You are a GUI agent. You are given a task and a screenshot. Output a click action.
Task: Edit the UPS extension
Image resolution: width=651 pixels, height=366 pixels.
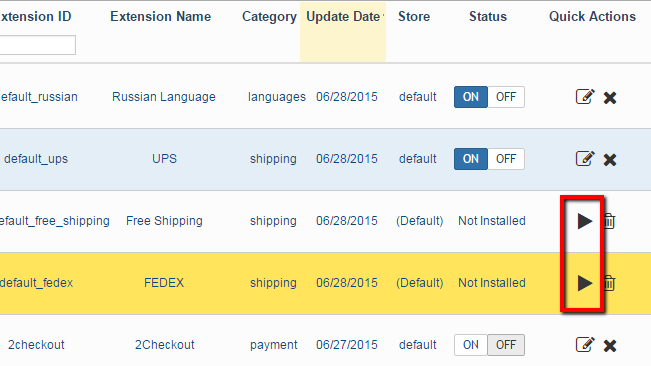(585, 159)
